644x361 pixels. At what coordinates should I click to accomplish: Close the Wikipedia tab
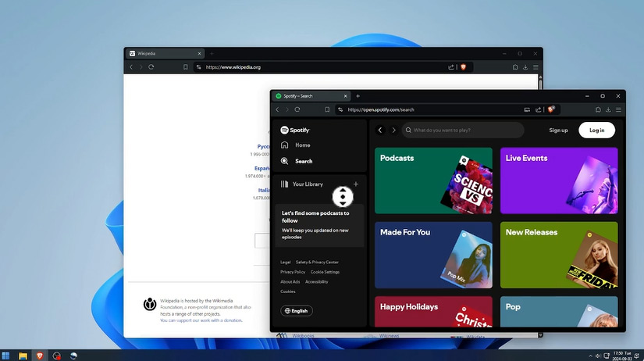pos(199,53)
